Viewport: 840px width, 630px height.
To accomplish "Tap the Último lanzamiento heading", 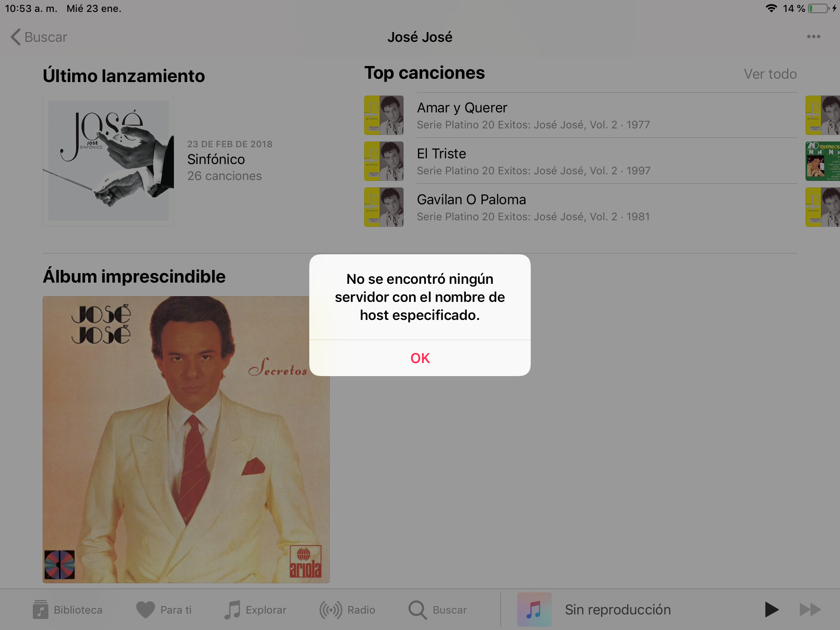I will pyautogui.click(x=124, y=76).
